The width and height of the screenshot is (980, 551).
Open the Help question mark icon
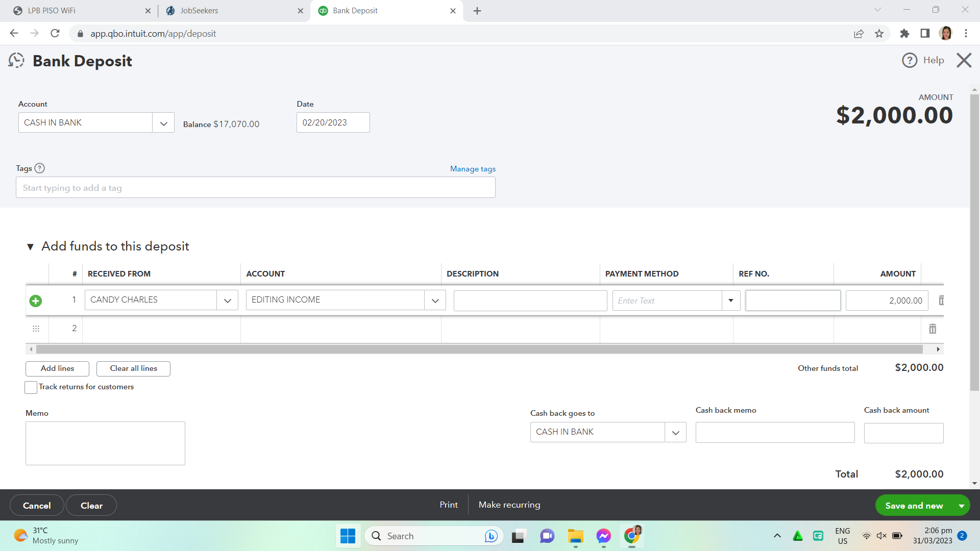(910, 60)
